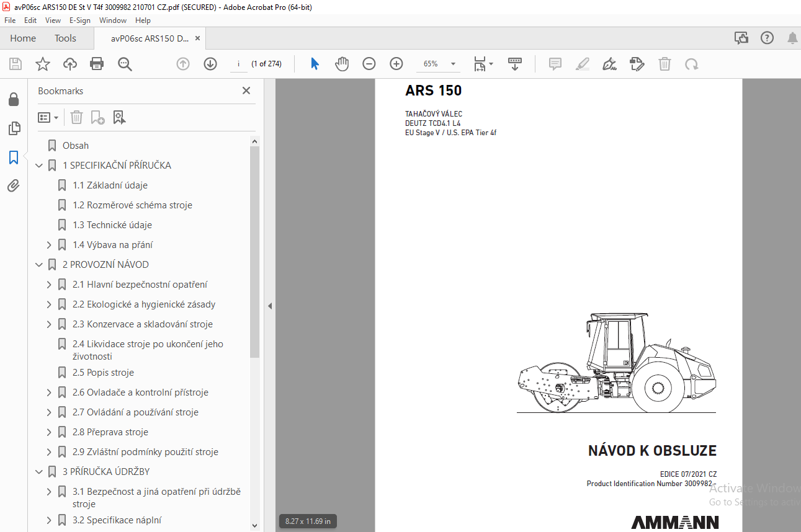The image size is (801, 532).
Task: Go to previous page arrow
Action: 183,64
